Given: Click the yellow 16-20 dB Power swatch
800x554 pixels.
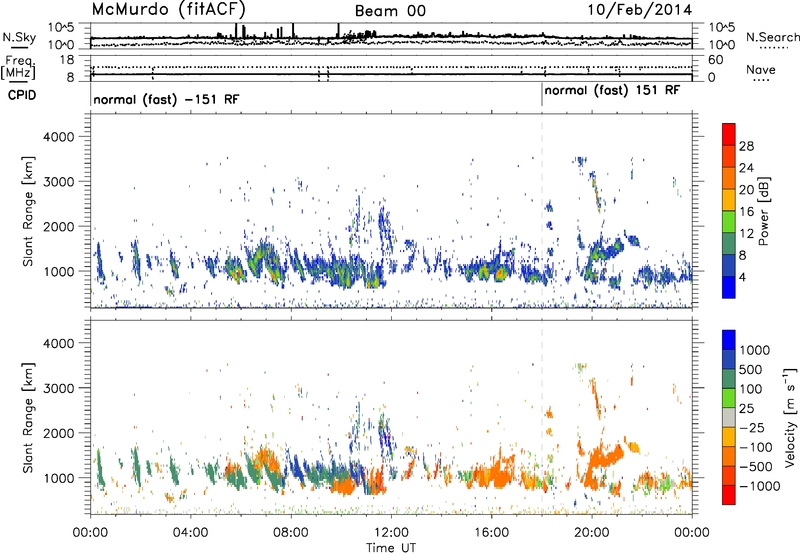Looking at the screenshot, I should click(729, 200).
